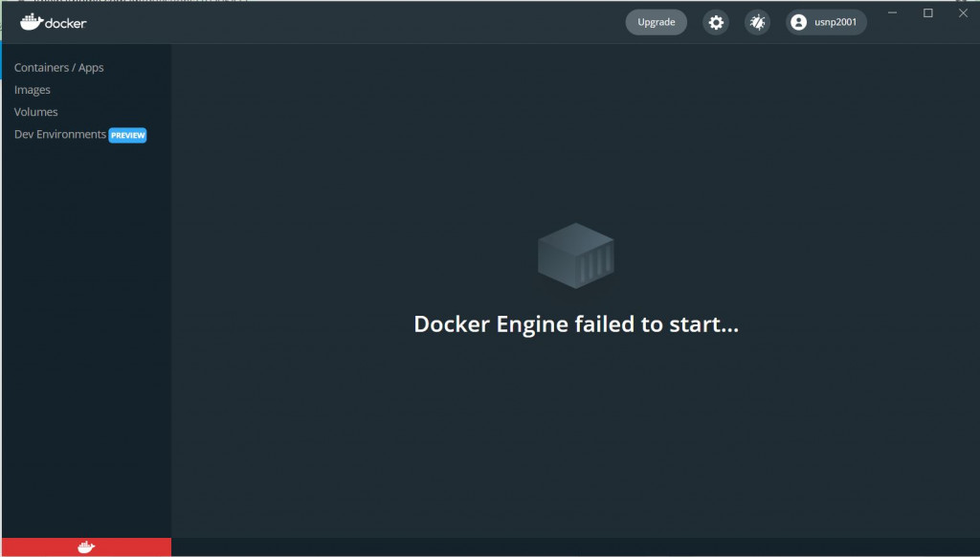The height and width of the screenshot is (557, 980).
Task: Close the Docker Desktop window
Action: (x=963, y=12)
